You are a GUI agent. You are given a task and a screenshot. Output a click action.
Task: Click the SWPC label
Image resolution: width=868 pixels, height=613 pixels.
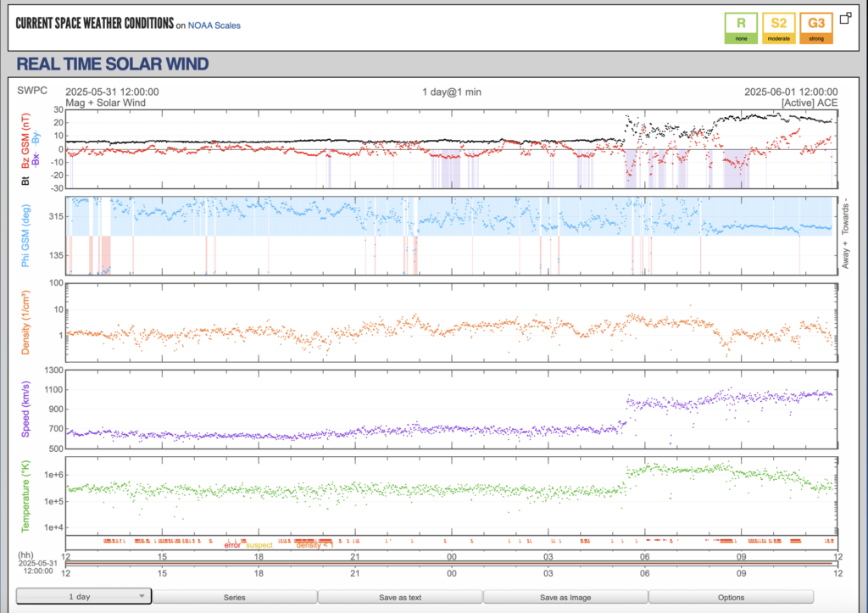pyautogui.click(x=32, y=90)
